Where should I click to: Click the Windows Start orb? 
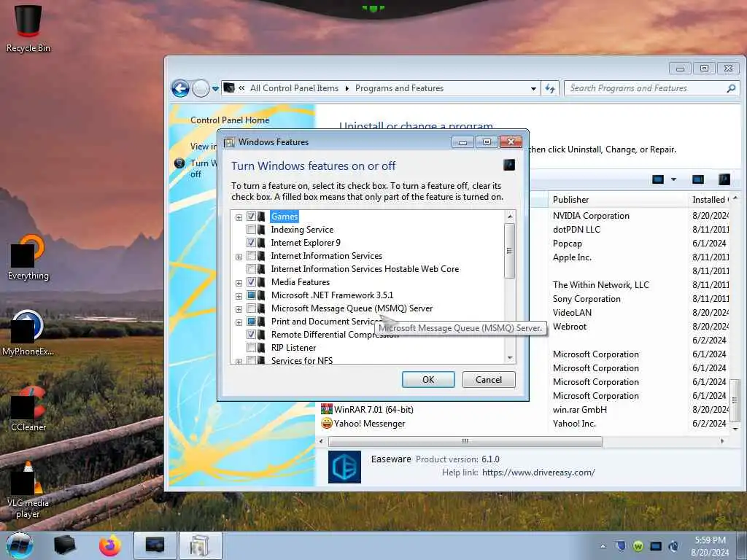click(19, 545)
